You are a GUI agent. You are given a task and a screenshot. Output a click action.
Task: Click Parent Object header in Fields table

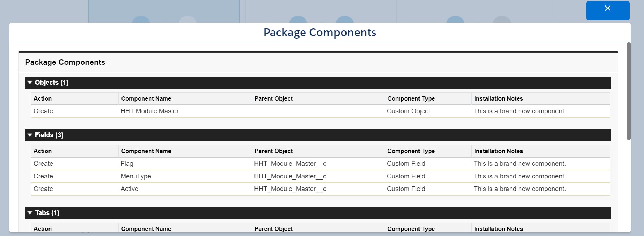pyautogui.click(x=274, y=151)
